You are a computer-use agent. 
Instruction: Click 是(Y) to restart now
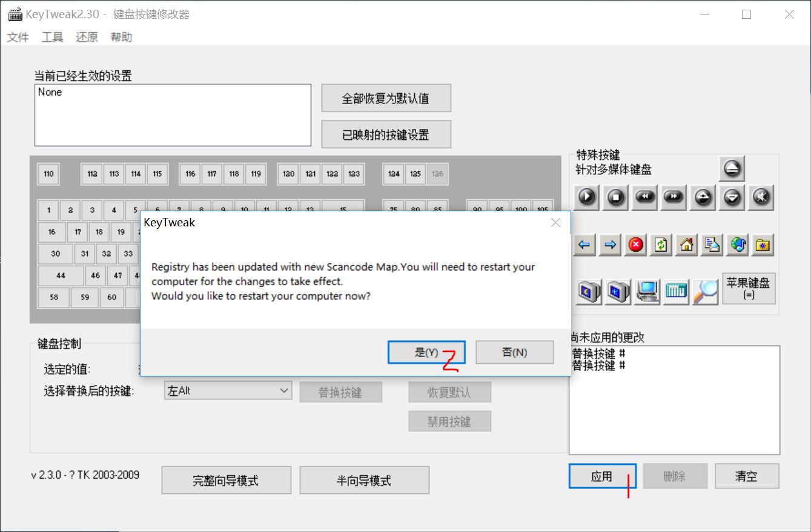coord(426,352)
